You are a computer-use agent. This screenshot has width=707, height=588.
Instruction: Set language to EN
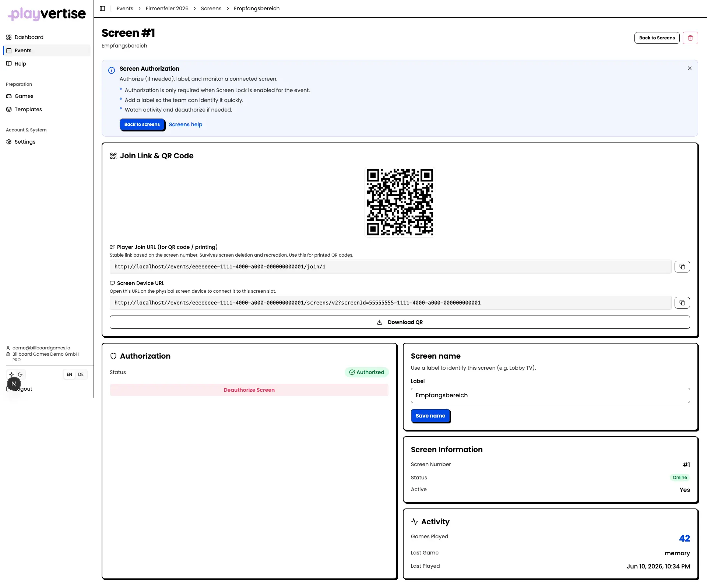[69, 374]
